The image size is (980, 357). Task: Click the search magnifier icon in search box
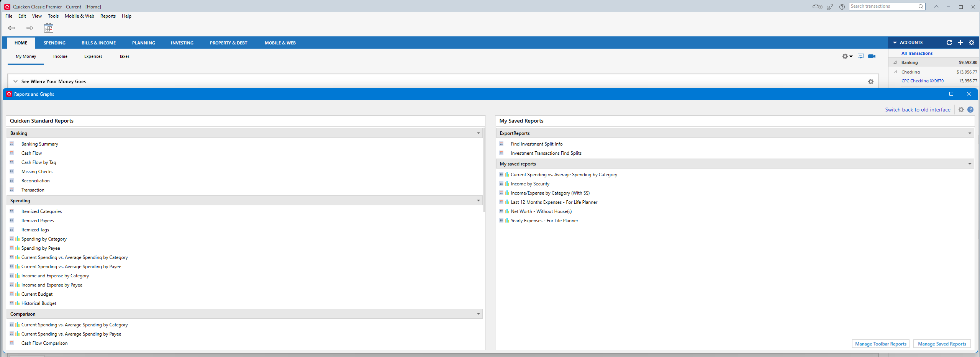click(921, 7)
